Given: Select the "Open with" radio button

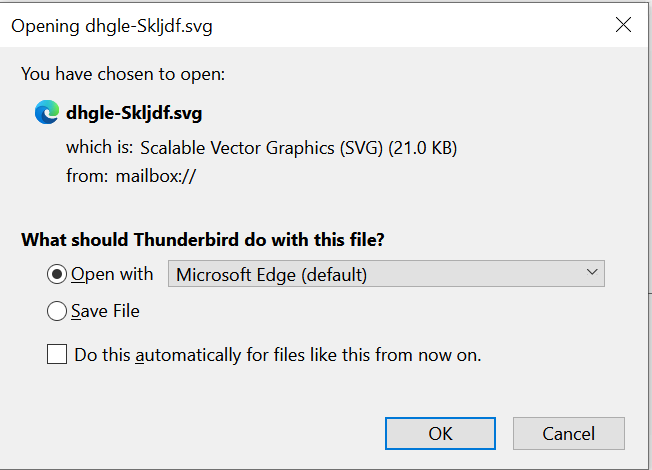Looking at the screenshot, I should pos(57,274).
